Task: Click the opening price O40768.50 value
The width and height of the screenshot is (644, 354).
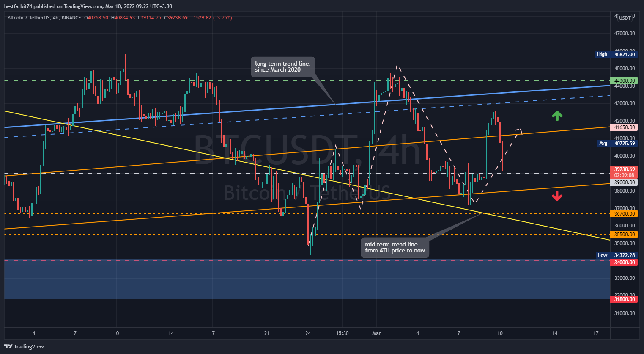Action: click(x=96, y=18)
